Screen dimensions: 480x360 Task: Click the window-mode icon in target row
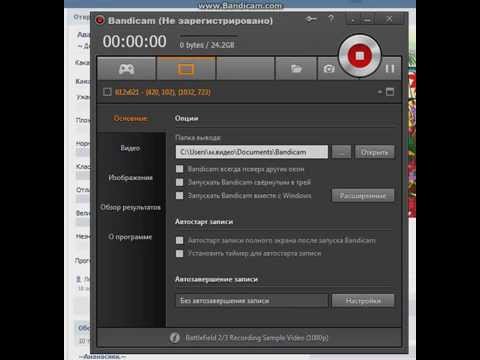tap(390, 92)
